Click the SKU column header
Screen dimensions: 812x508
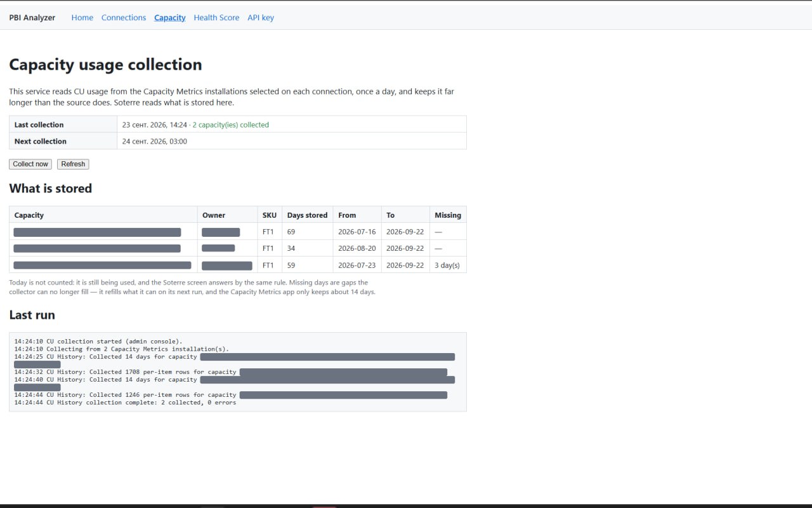[270, 215]
